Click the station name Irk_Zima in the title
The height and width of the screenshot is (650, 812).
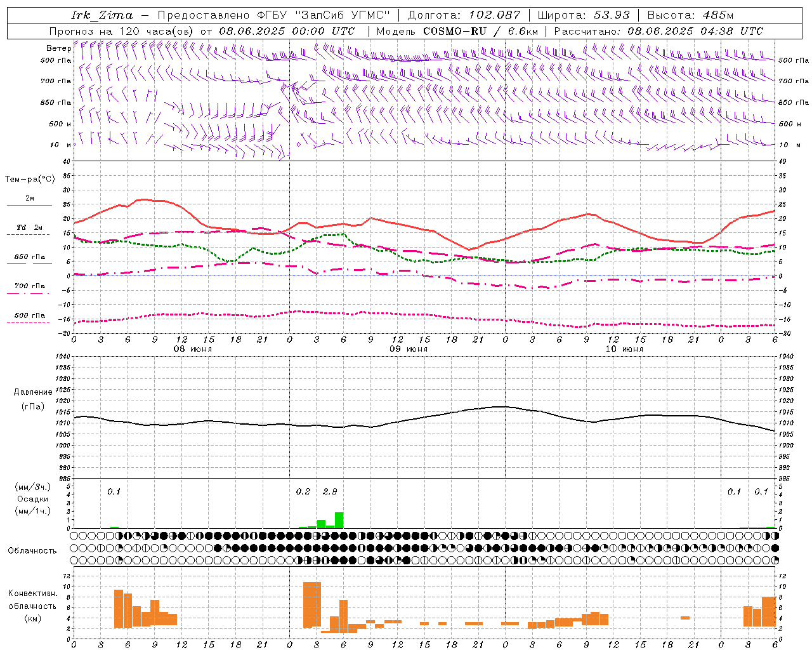click(x=102, y=15)
